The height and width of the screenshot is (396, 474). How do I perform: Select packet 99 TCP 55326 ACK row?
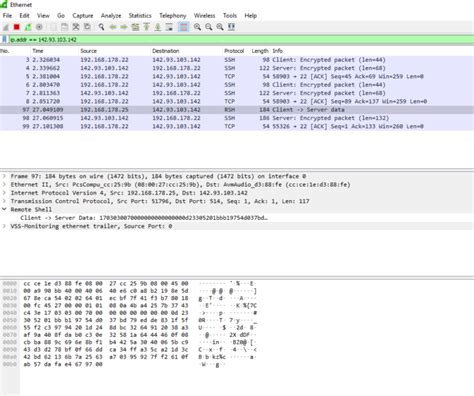coord(237,127)
